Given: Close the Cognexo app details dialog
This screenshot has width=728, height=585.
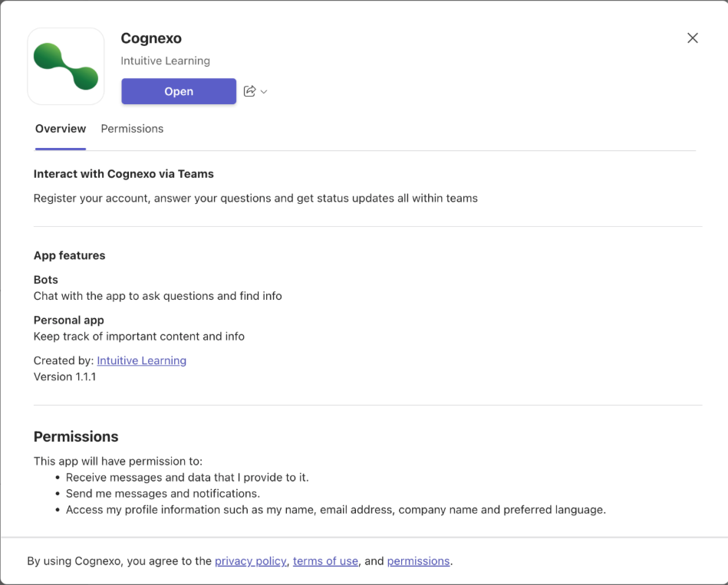Looking at the screenshot, I should tap(692, 38).
